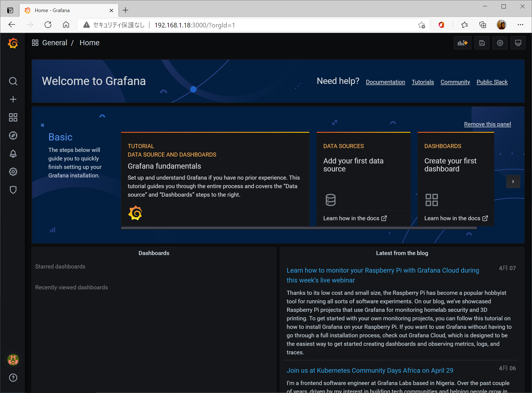Open the Search icon in the sidebar
The image size is (532, 393).
(x=13, y=81)
